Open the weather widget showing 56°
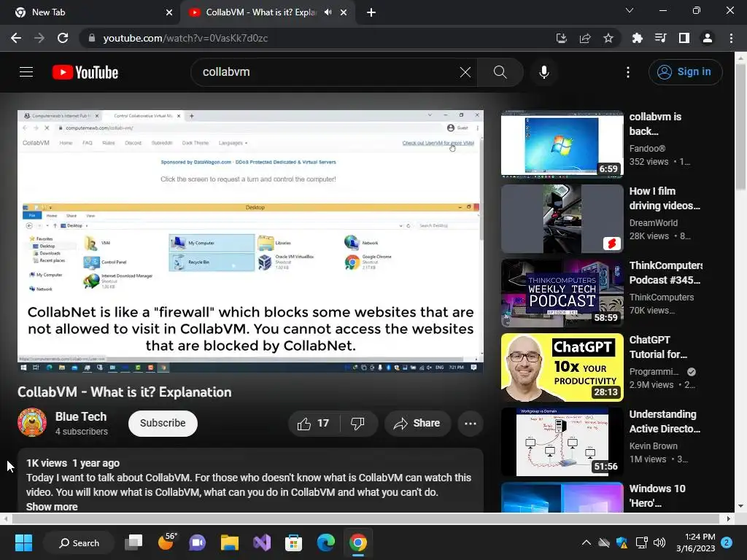747x560 pixels. [x=166, y=542]
